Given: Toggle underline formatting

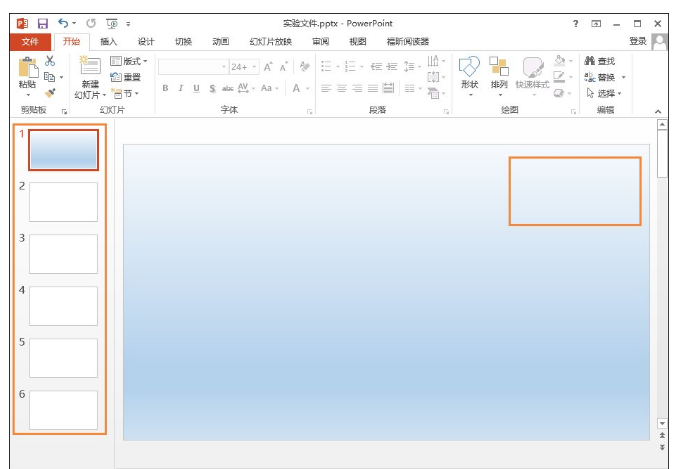Looking at the screenshot, I should (x=196, y=88).
